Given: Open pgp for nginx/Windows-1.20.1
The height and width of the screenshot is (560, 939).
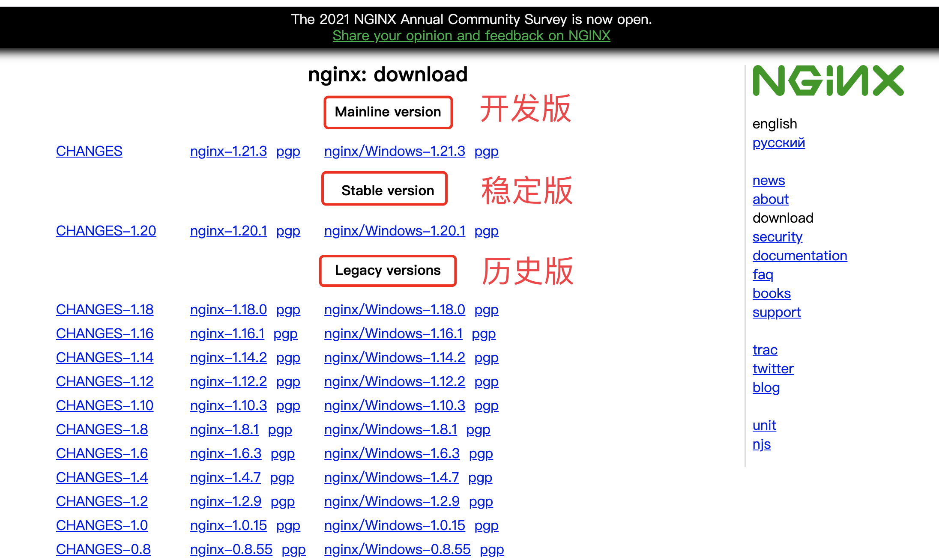Looking at the screenshot, I should pos(487,231).
